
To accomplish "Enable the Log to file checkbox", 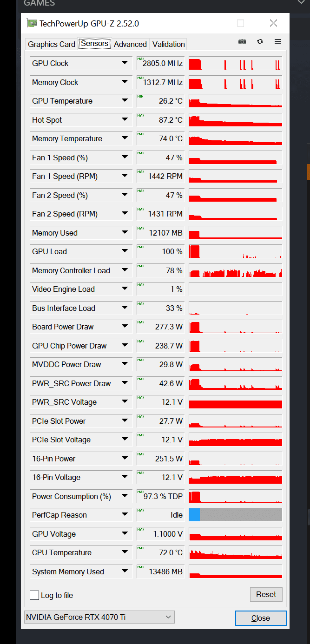I will tap(34, 595).
